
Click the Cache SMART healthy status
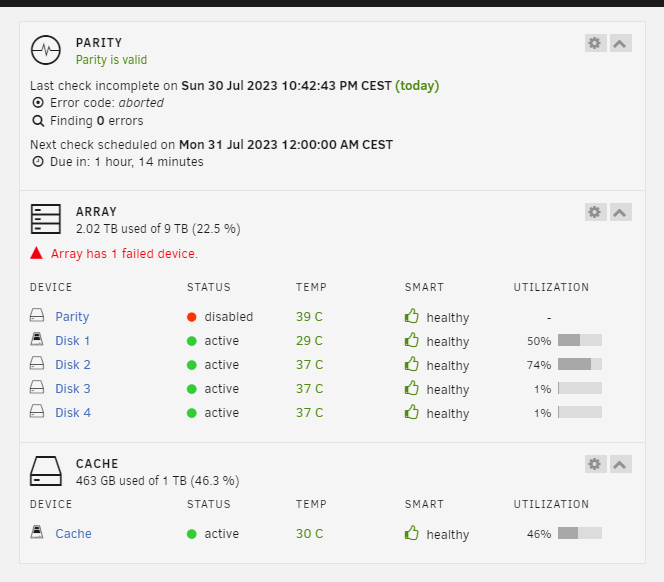coord(448,535)
